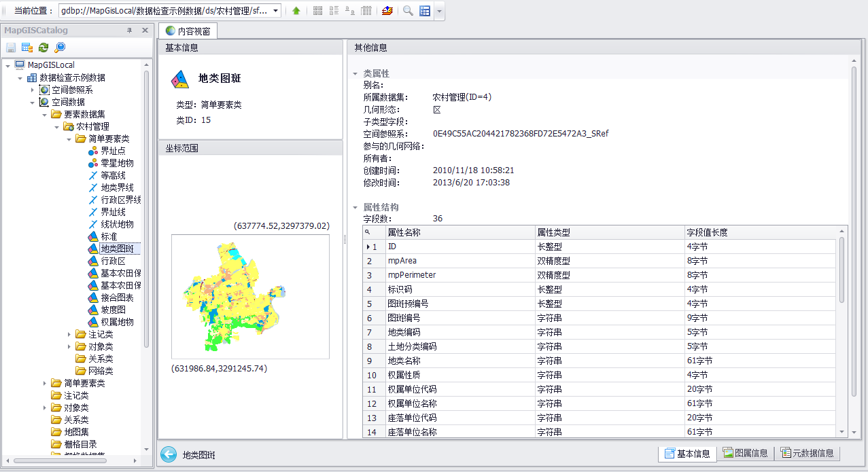The width and height of the screenshot is (868, 472).
Task: Collapse the 空间数据 node
Action: pos(32,102)
